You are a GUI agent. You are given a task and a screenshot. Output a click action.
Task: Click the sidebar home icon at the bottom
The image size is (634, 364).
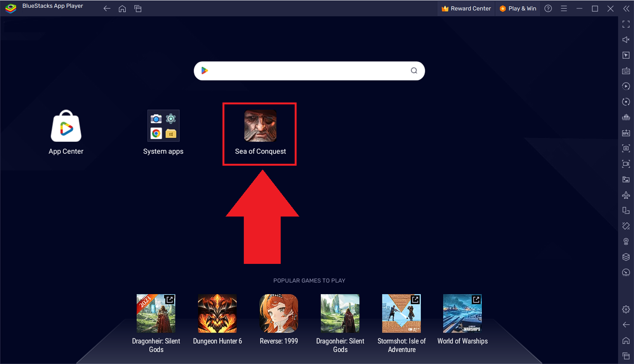(x=626, y=340)
